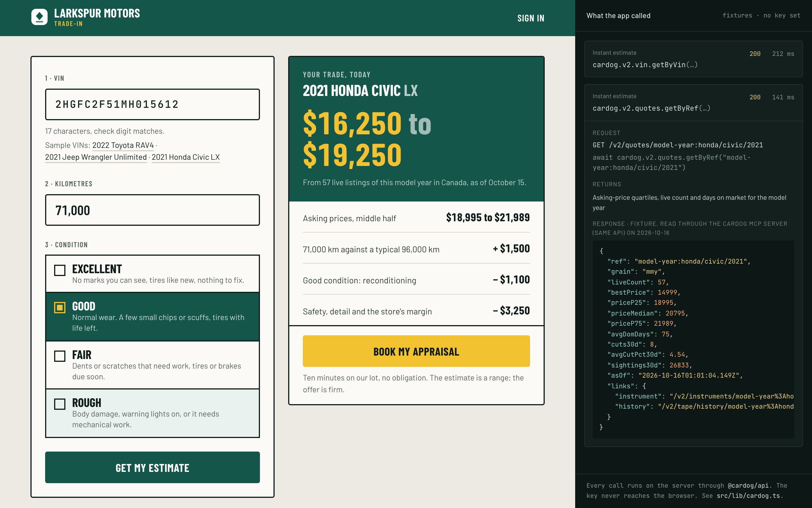Click the Larkspur Motors brand name

pyautogui.click(x=97, y=14)
